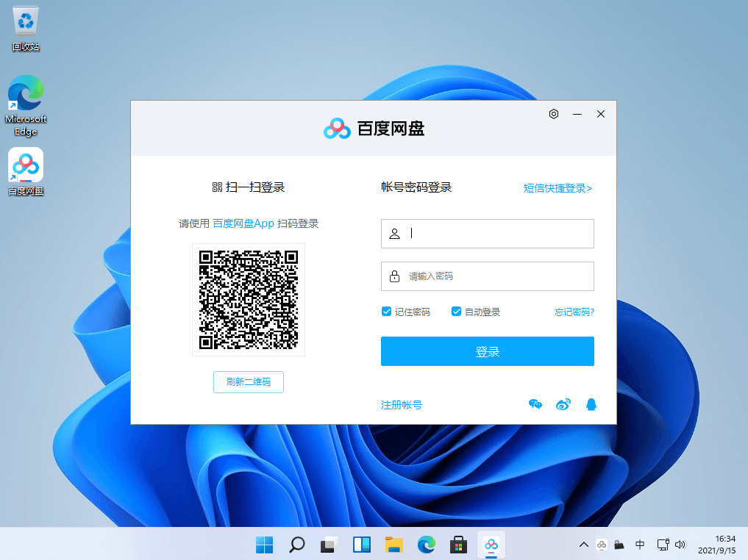This screenshot has width=748, height=560.
Task: Open taskbar clock showing 16:34
Action: click(x=716, y=545)
